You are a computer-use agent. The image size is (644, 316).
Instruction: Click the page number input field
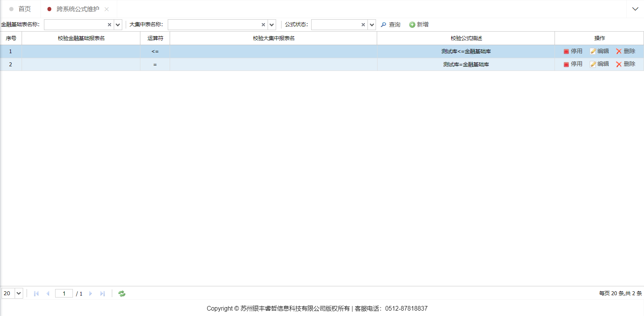point(64,294)
